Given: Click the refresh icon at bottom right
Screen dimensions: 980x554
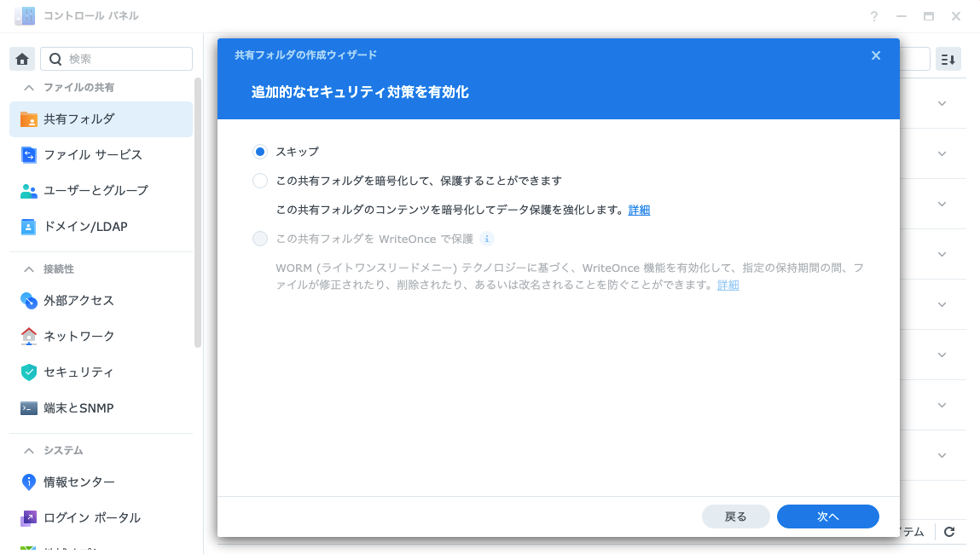Looking at the screenshot, I should (949, 532).
